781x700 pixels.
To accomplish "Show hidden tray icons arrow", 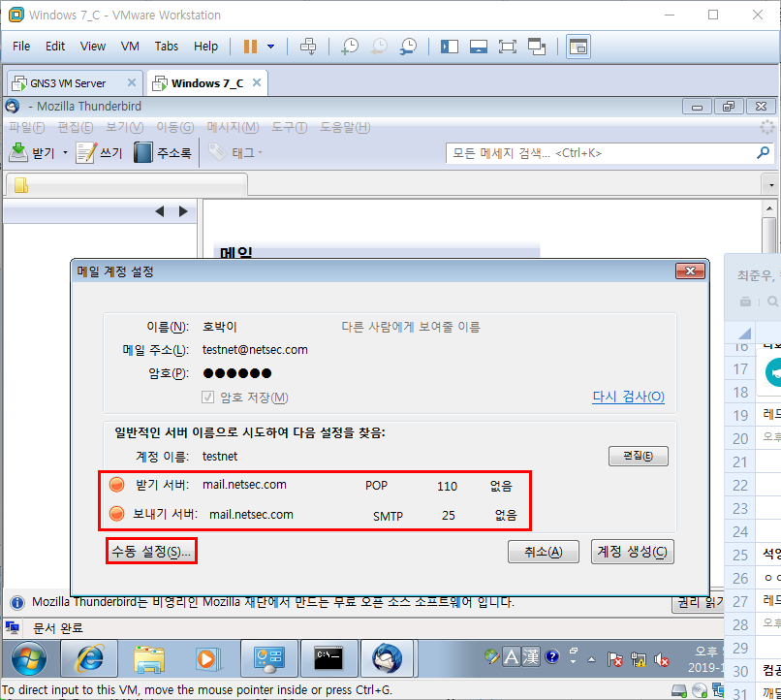I will point(591,659).
